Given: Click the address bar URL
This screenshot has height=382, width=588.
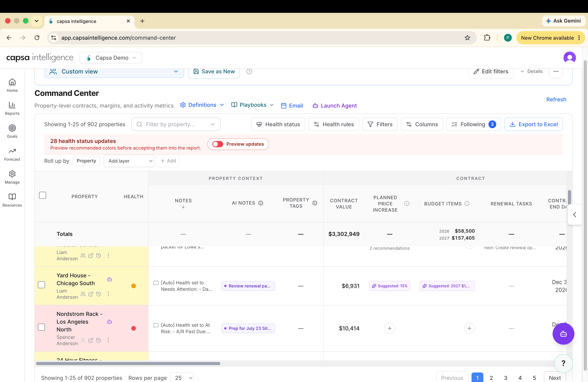Looking at the screenshot, I should (x=119, y=38).
